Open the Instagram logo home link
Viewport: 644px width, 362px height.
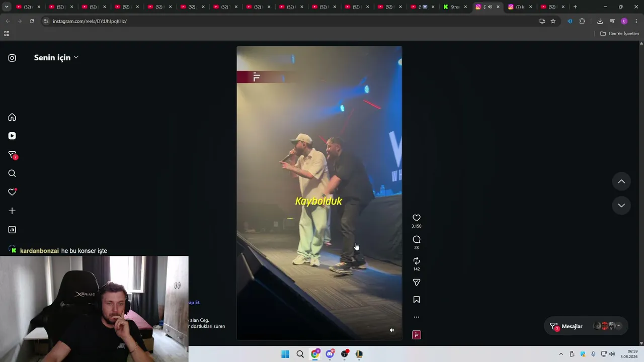tap(12, 58)
